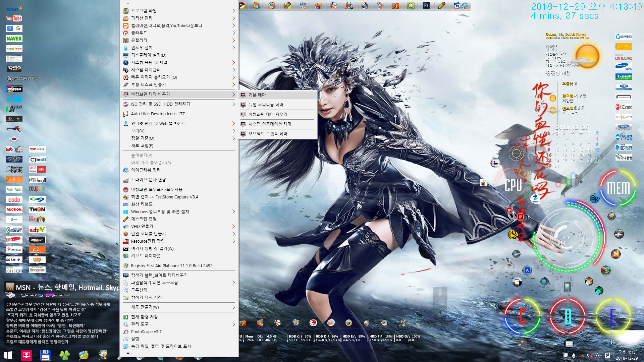Open the TMON shopping shortcut
The height and width of the screenshot is (362, 644).
[x=37, y=209]
